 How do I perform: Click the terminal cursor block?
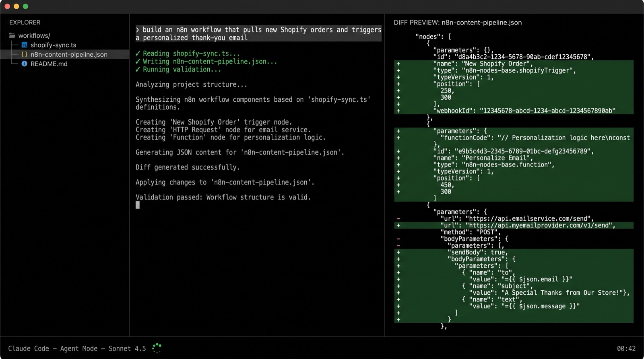click(138, 205)
